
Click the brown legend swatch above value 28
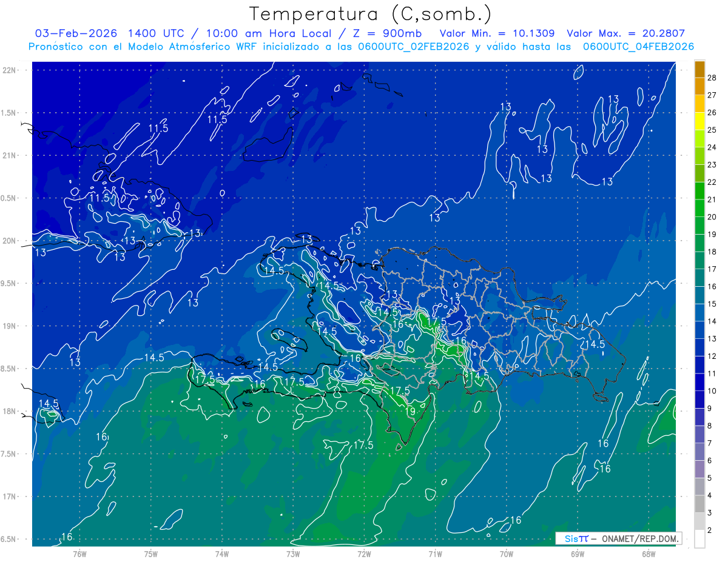point(699,69)
